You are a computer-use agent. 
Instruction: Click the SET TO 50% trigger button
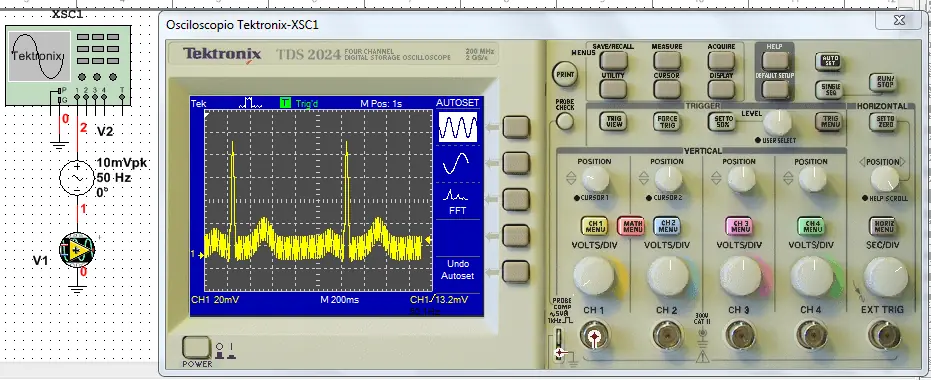(x=721, y=121)
